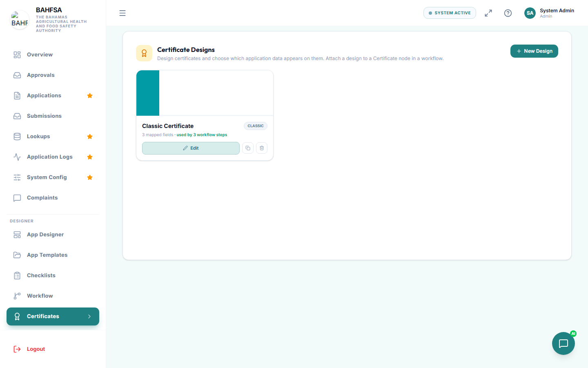Duplicate the Classic Certificate design
Screen dimensions: 588x368
pos(248,148)
